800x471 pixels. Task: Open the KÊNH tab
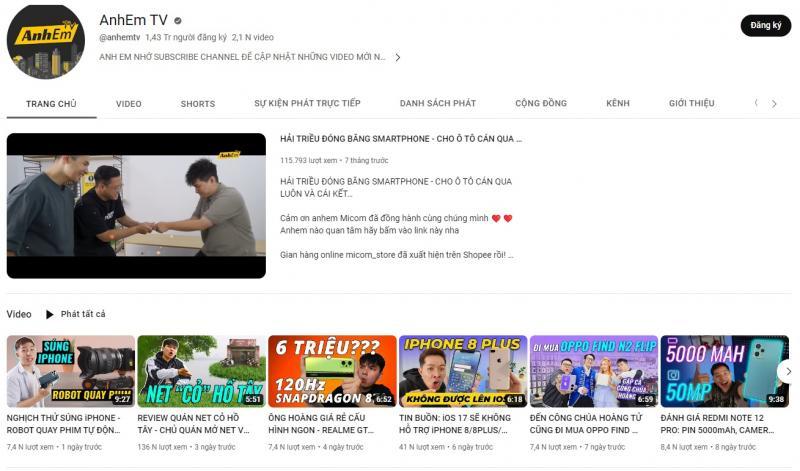tap(618, 103)
